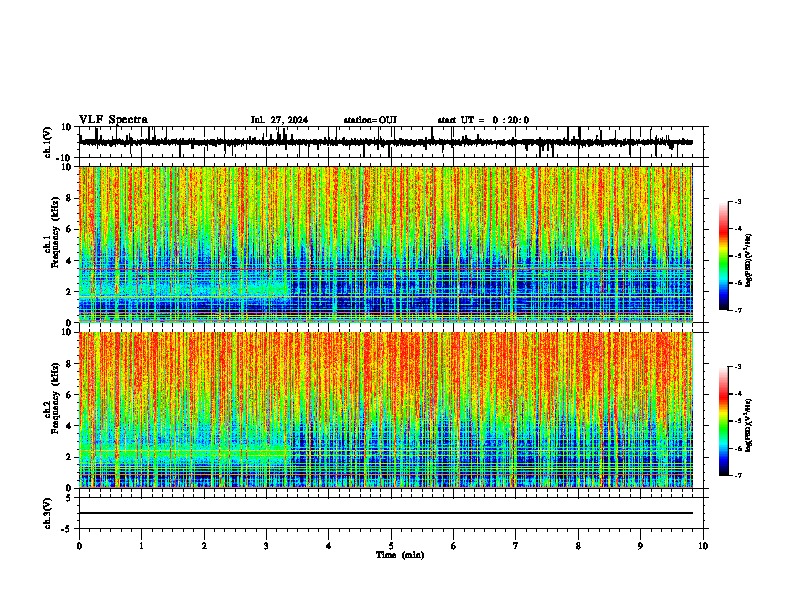Image resolution: width=792 pixels, height=612 pixels.
Task: Click the ch.1 frequency tick label 4
Action: pyautogui.click(x=69, y=261)
